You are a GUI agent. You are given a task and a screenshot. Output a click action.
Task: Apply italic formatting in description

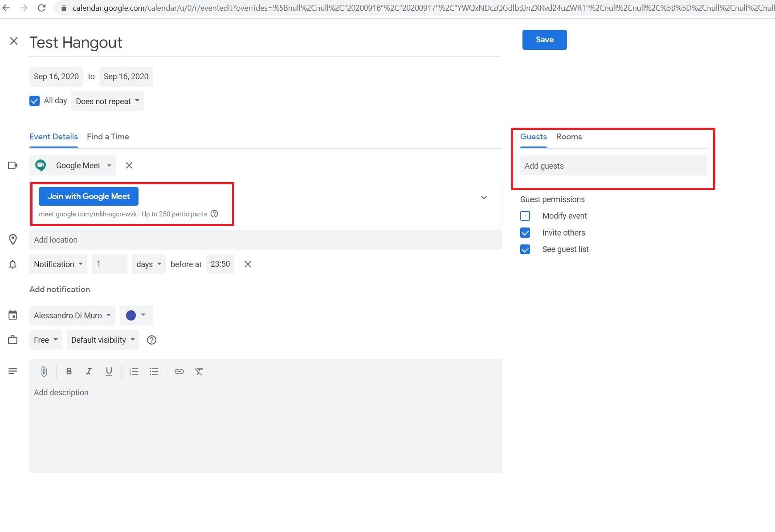click(89, 371)
